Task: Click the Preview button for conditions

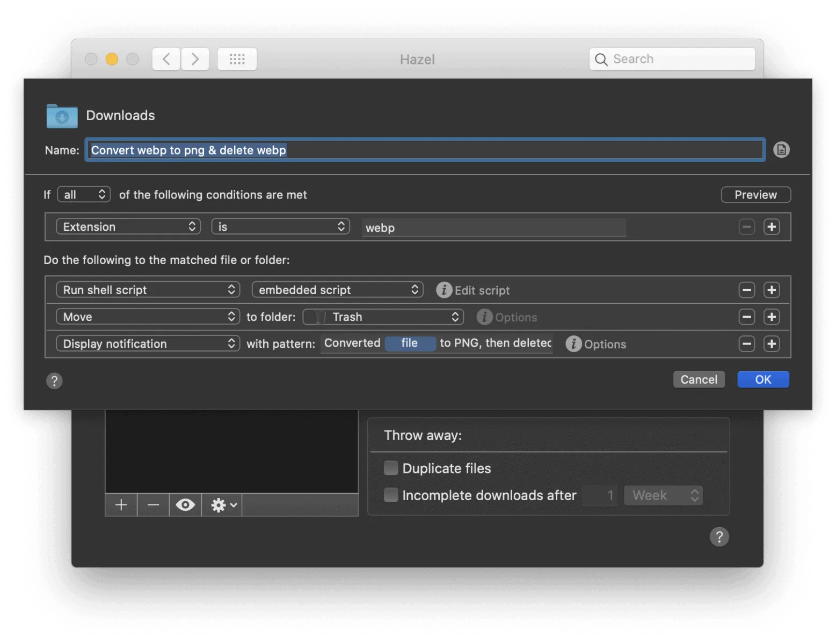Action: [x=755, y=194]
